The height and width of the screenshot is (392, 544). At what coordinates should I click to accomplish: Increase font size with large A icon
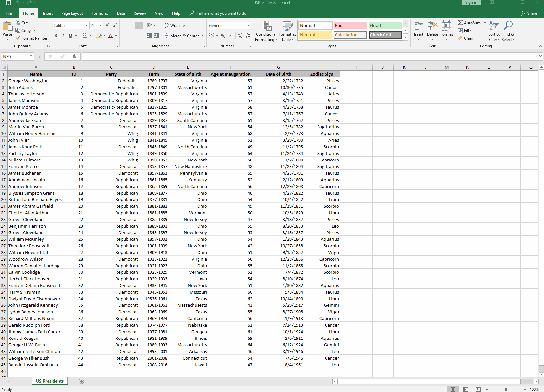(x=107, y=25)
